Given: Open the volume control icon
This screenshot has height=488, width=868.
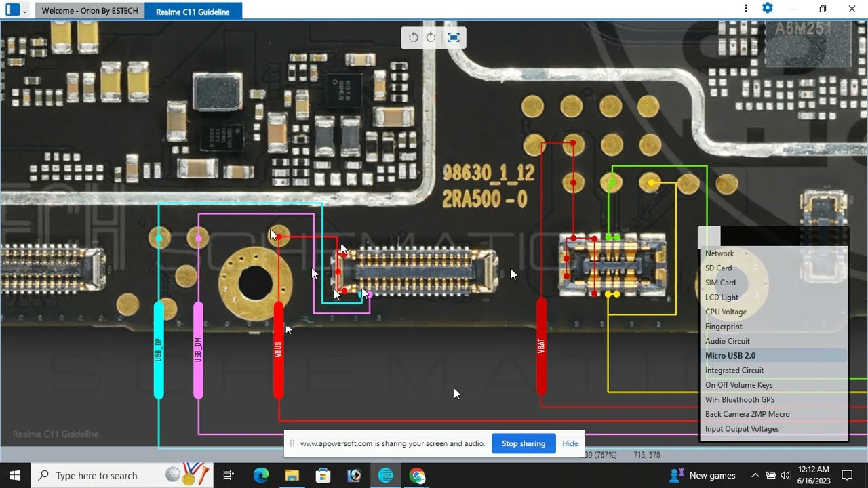Looking at the screenshot, I should [x=785, y=475].
